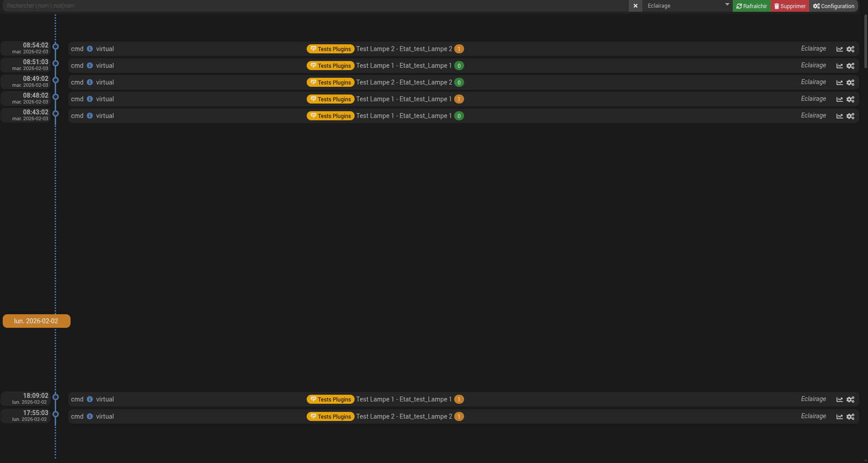
Task: Open the Configuration button in toolbar
Action: [833, 6]
